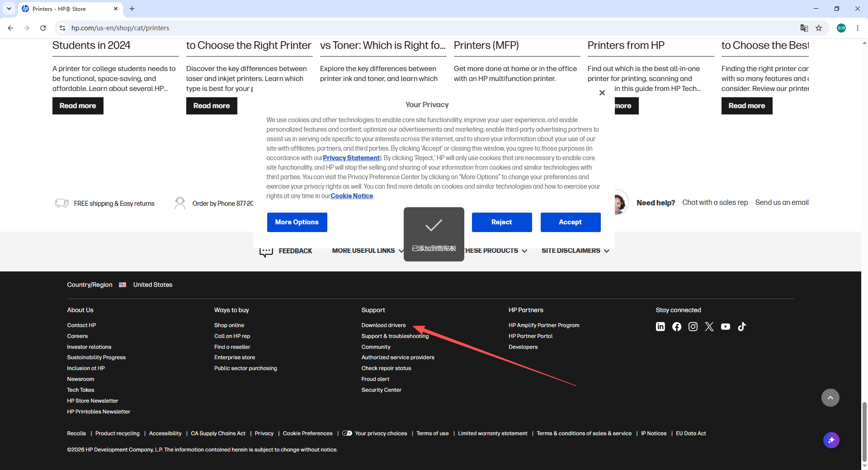Expand MORE USEFUL LINKS section
This screenshot has height=470, width=868.
coord(368,251)
